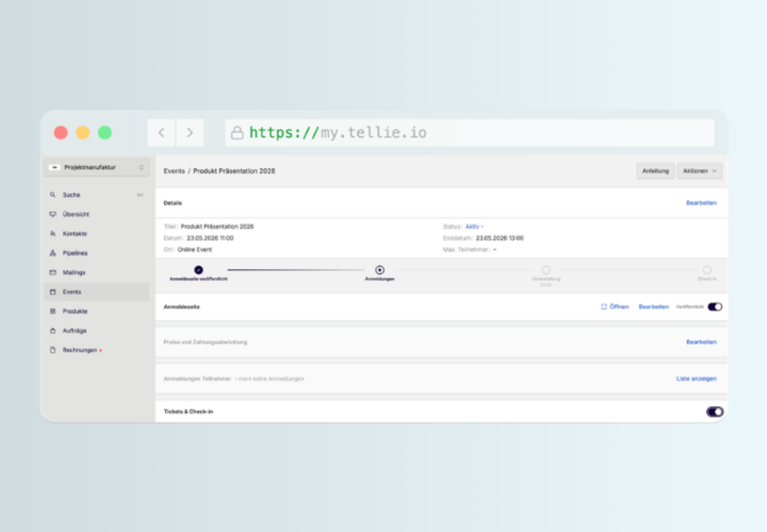
Task: Click the Produkte grid icon
Action: click(53, 311)
